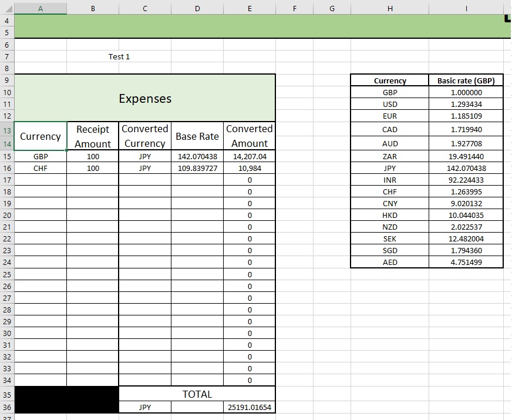This screenshot has height=420, width=512.
Task: Click rate 19.491440
Action: coord(466,156)
